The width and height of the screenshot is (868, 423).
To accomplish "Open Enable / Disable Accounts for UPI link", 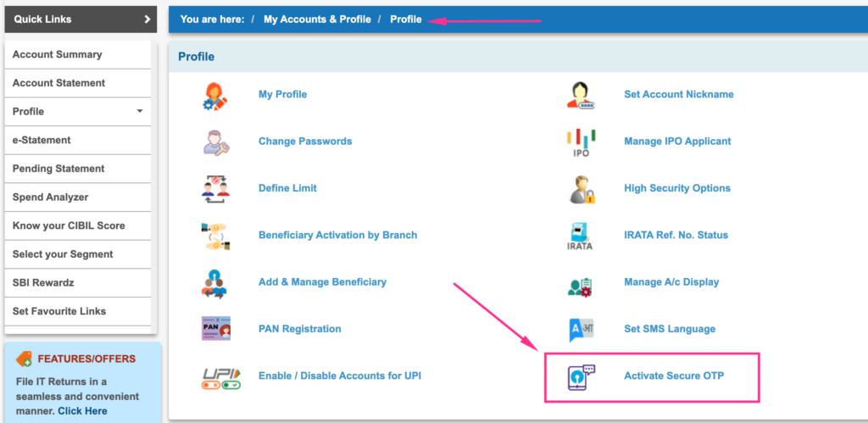I will coord(339,376).
